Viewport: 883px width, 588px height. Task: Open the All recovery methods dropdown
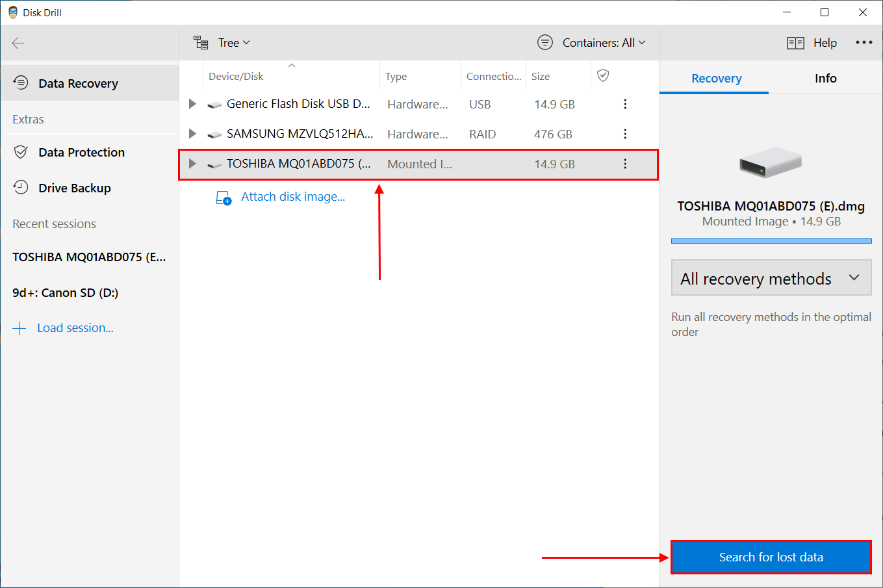pyautogui.click(x=771, y=278)
